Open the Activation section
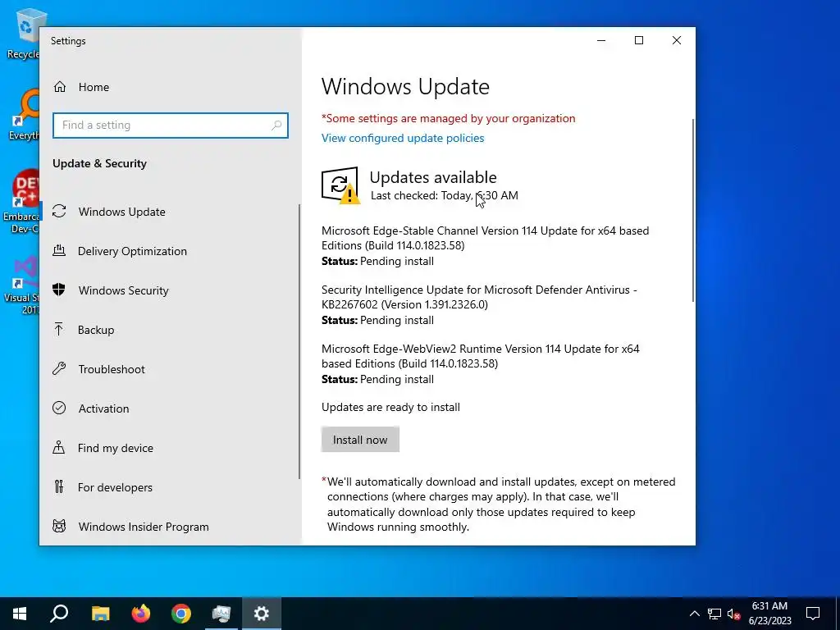The image size is (840, 630). pos(103,409)
